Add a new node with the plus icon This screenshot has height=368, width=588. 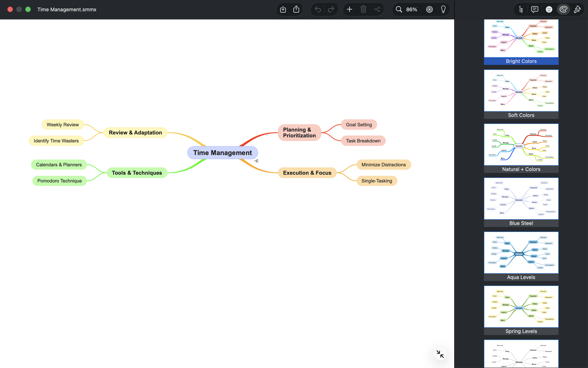(x=349, y=9)
